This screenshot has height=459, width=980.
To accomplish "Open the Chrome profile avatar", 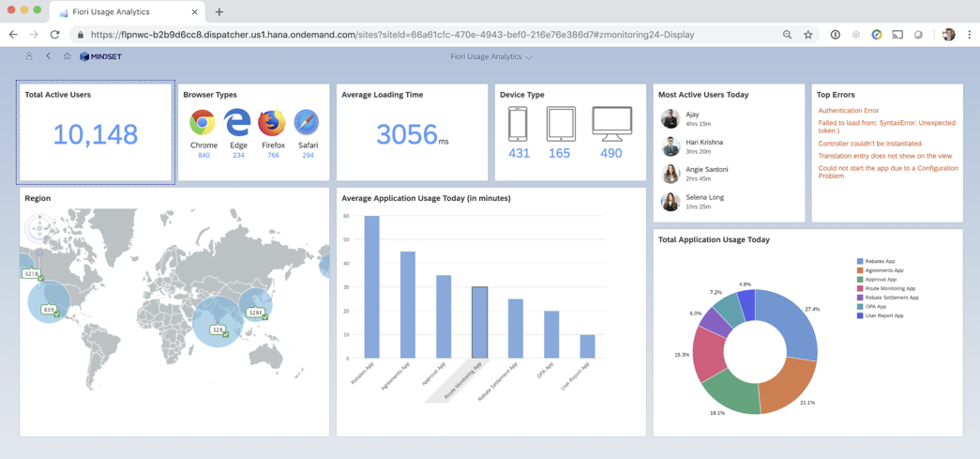I will [x=949, y=35].
